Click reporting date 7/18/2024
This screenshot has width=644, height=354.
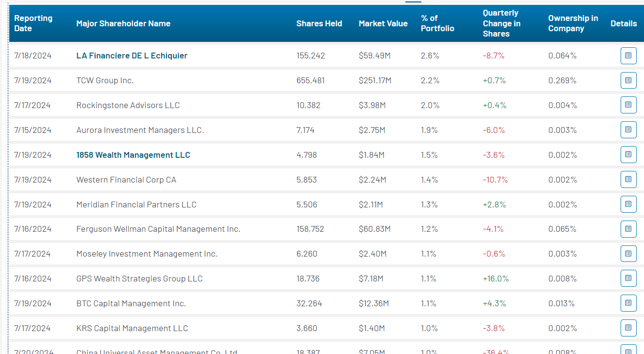click(x=33, y=56)
